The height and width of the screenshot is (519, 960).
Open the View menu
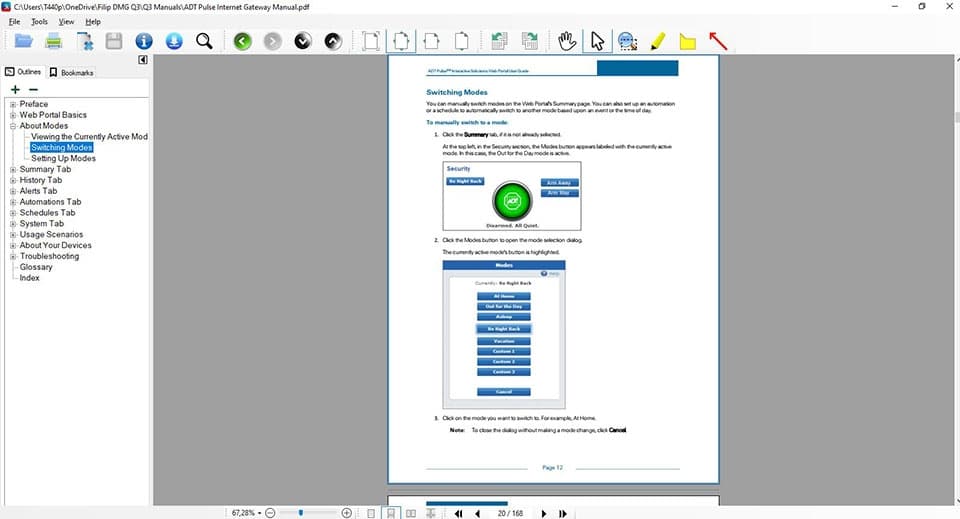[66, 21]
